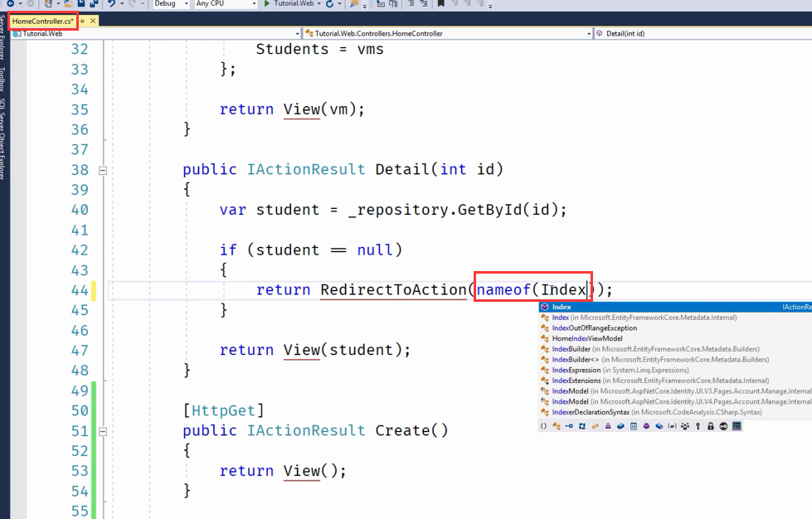
Task: Click the Undo arrow in toolbar
Action: [110, 4]
